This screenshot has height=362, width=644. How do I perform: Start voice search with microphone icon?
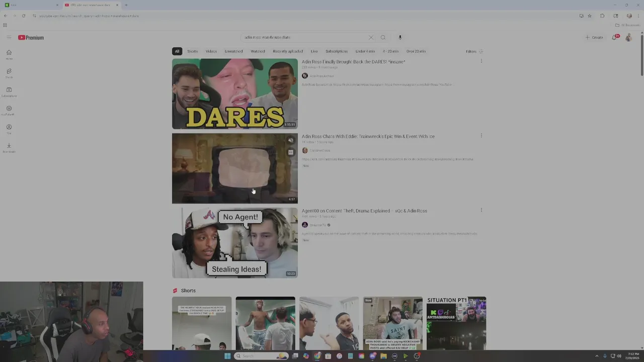(400, 37)
